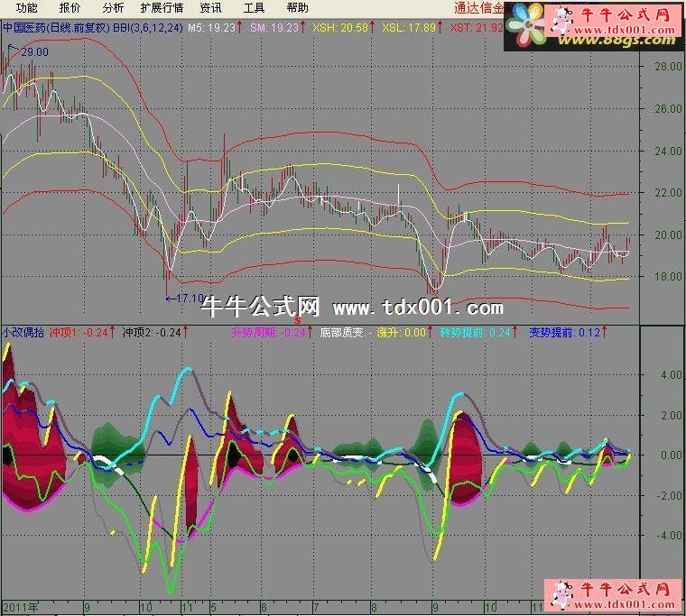Click the 帮助 menu item
Viewport: 686px width, 616px height.
tap(297, 8)
